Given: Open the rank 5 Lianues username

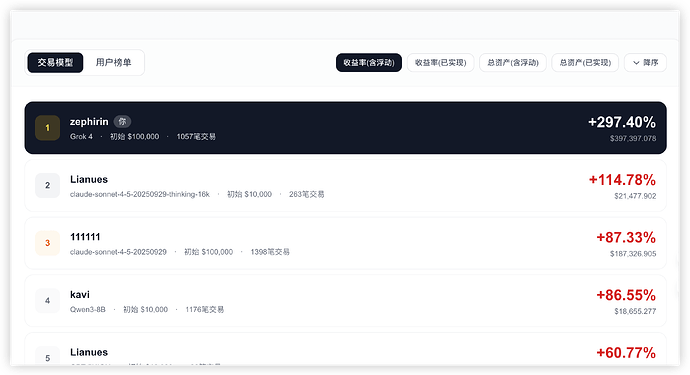Looking at the screenshot, I should point(89,352).
